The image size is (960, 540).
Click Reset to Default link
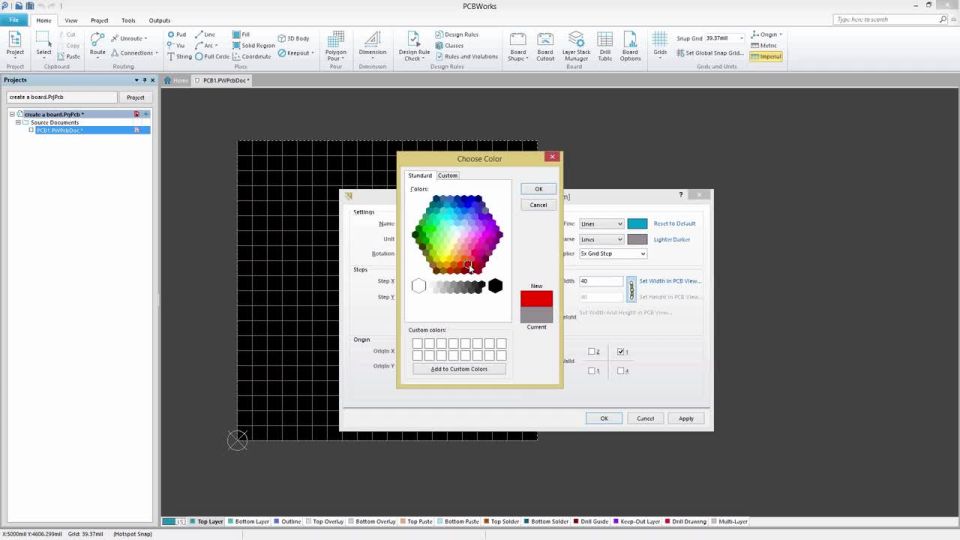coord(675,224)
